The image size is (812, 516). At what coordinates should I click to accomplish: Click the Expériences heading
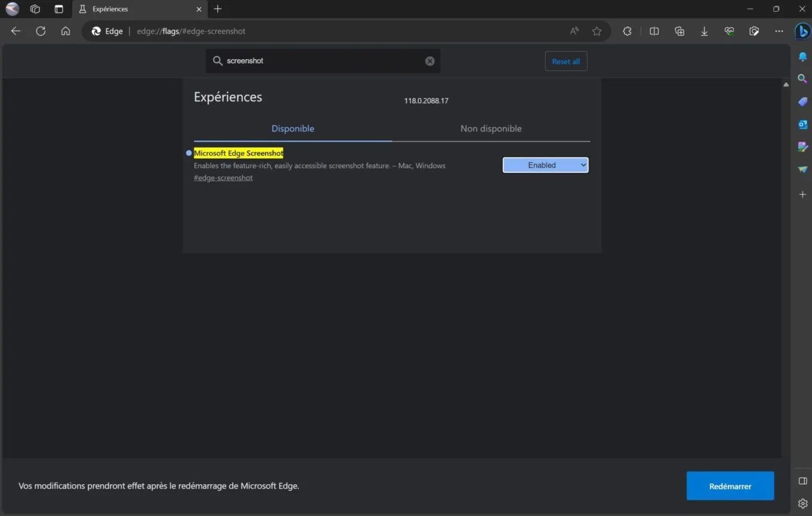[228, 97]
